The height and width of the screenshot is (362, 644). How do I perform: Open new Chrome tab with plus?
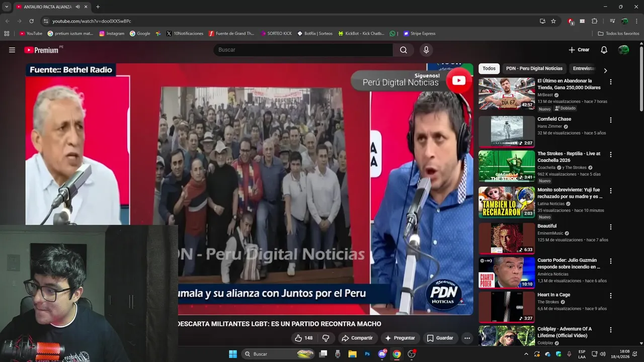pos(98,7)
